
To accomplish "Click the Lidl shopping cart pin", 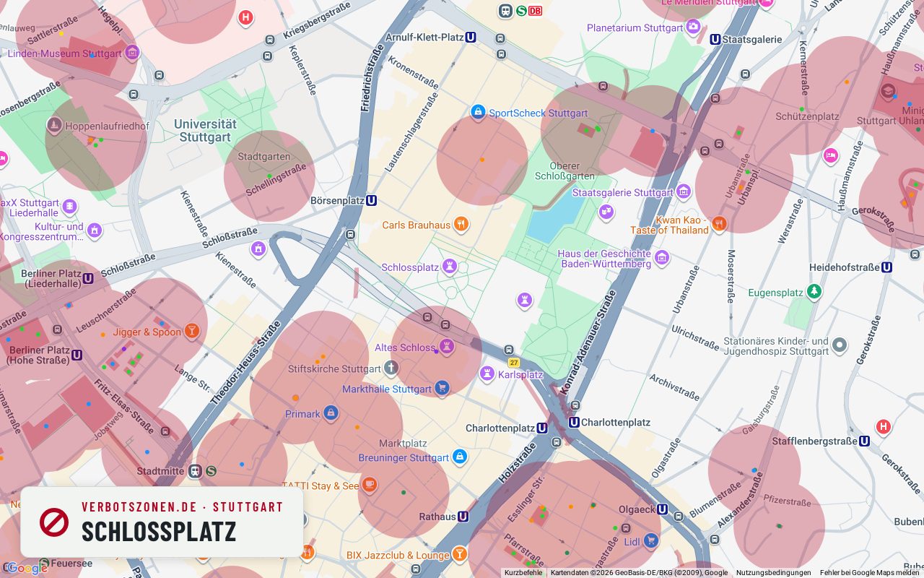I will [651, 540].
